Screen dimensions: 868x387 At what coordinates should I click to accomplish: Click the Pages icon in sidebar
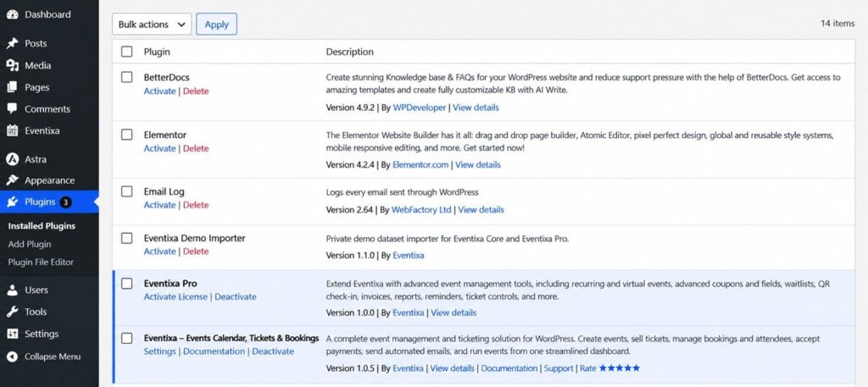12,87
